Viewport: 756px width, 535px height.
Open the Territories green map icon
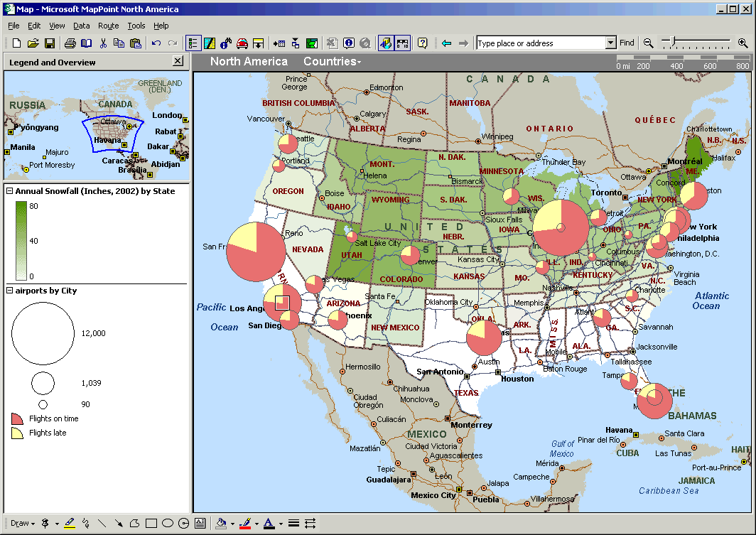click(x=312, y=43)
